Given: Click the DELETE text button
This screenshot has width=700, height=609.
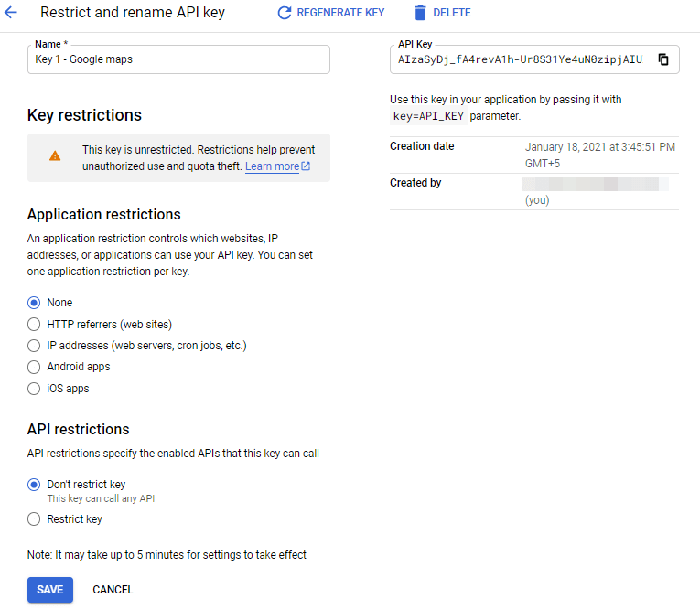Looking at the screenshot, I should (452, 13).
